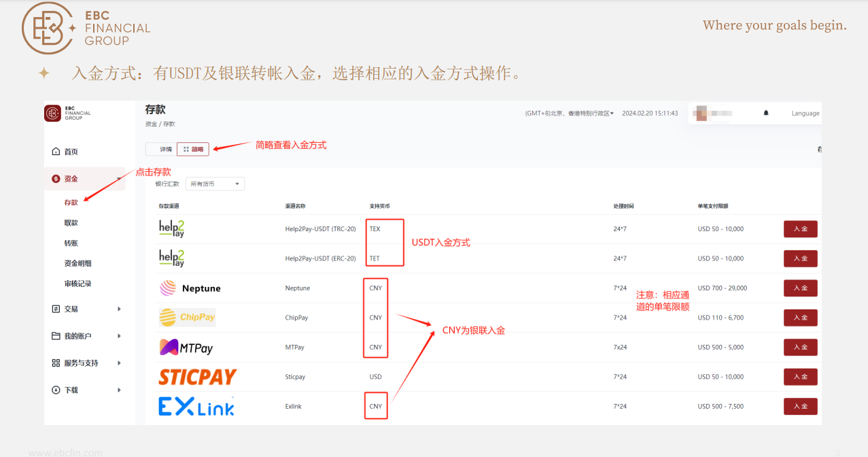This screenshot has width=868, height=457.
Task: Switch to 详情 detailed view
Action: tap(162, 149)
